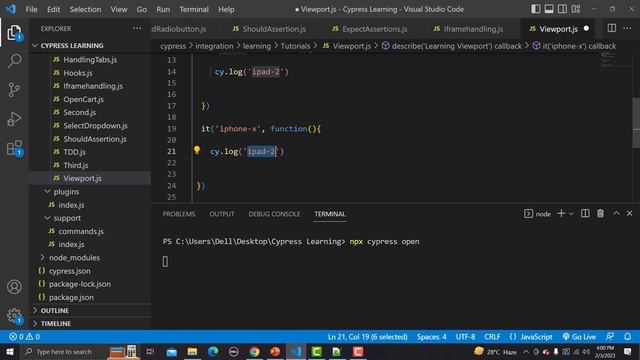Open editor more actions ellipsis
The image size is (640, 360).
[627, 28]
